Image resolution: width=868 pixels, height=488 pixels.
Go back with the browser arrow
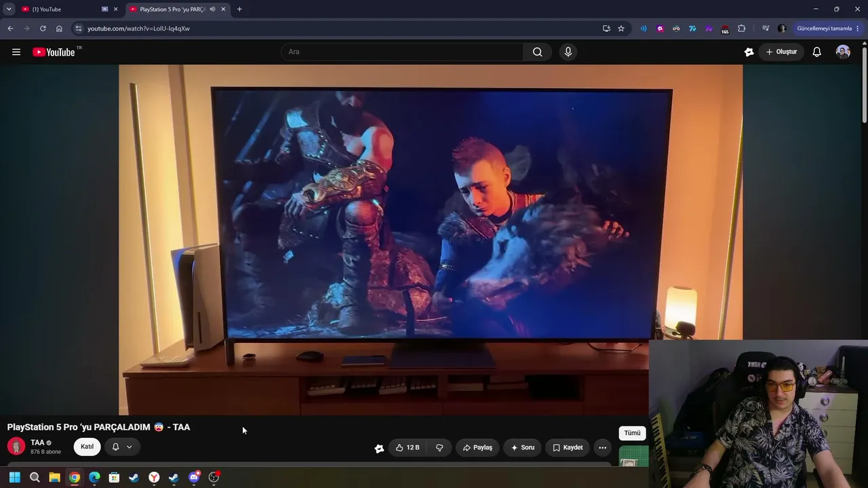[10, 28]
